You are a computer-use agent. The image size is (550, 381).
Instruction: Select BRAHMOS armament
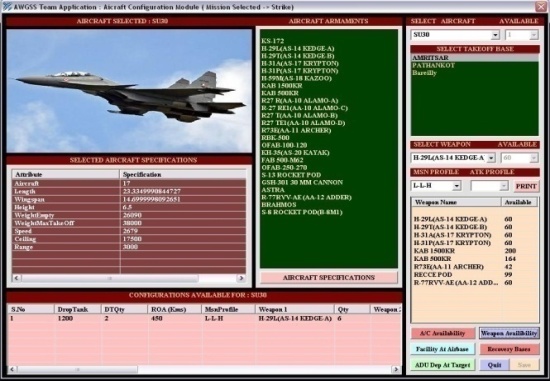279,205
